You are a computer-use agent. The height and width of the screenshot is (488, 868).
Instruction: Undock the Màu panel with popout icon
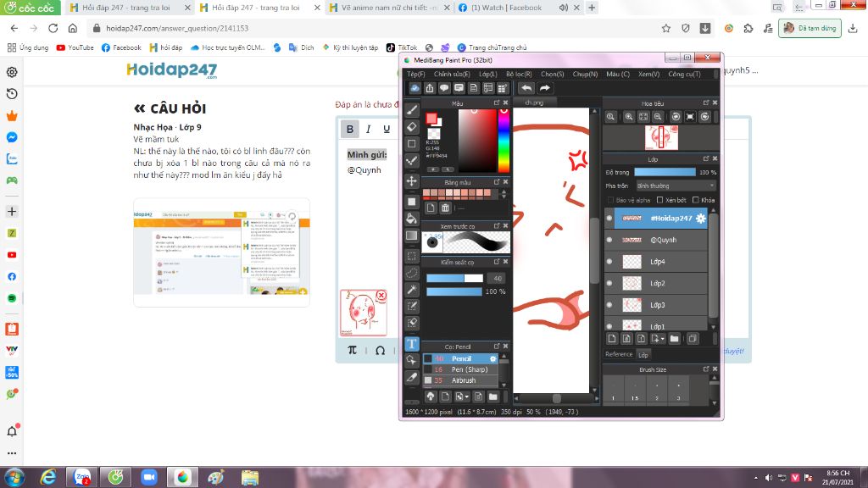(497, 103)
